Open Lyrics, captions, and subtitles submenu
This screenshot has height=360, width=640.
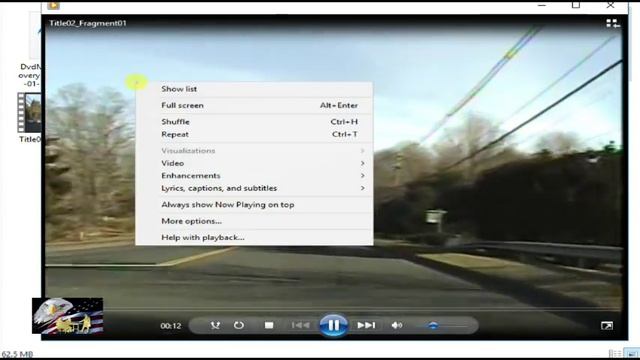click(254, 188)
